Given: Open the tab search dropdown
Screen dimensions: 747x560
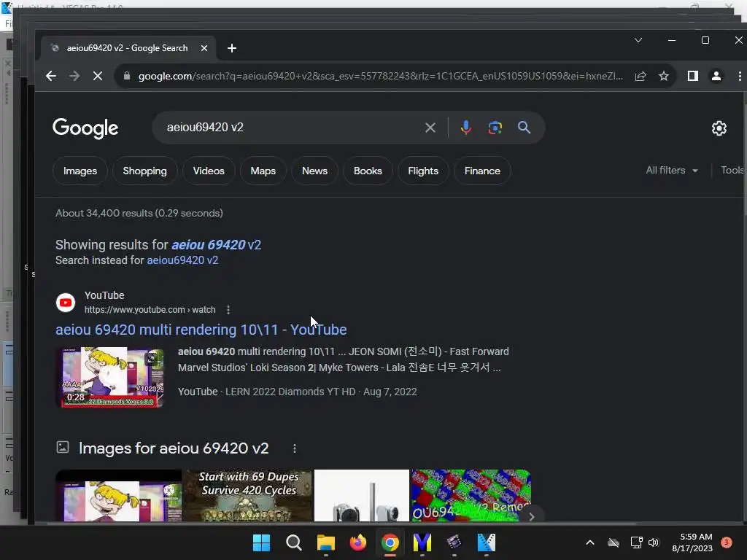Looking at the screenshot, I should (x=638, y=41).
